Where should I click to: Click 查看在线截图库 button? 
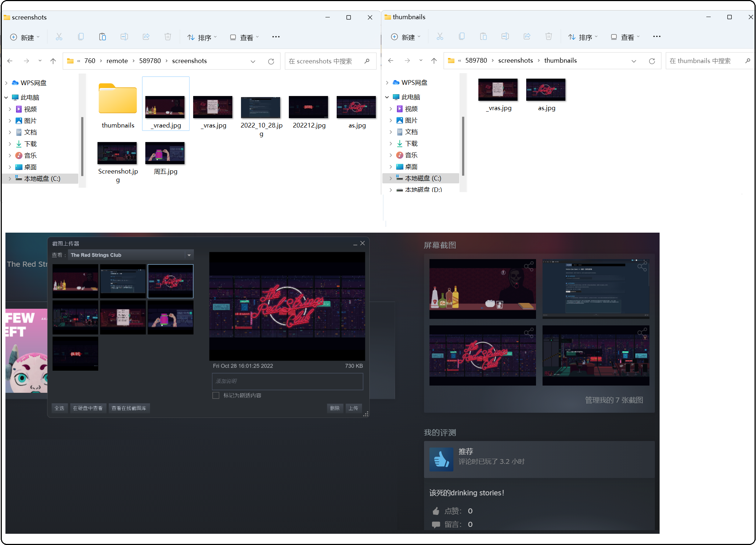129,408
